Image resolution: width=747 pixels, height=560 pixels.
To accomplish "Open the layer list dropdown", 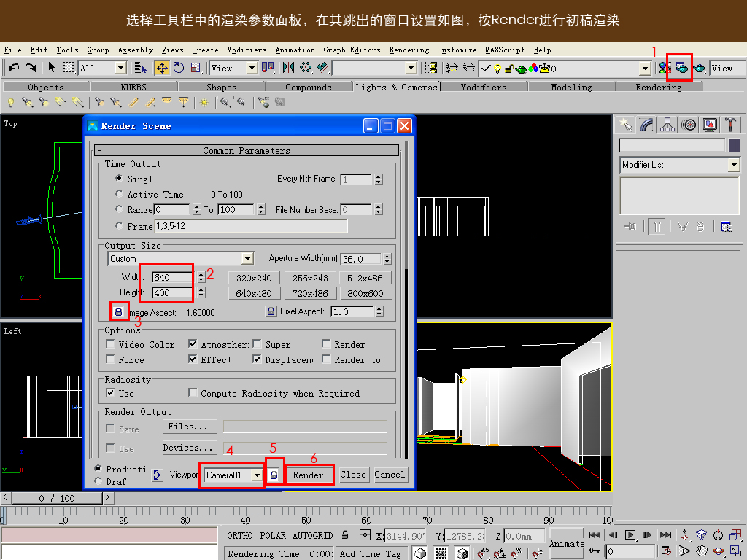I will coord(645,69).
